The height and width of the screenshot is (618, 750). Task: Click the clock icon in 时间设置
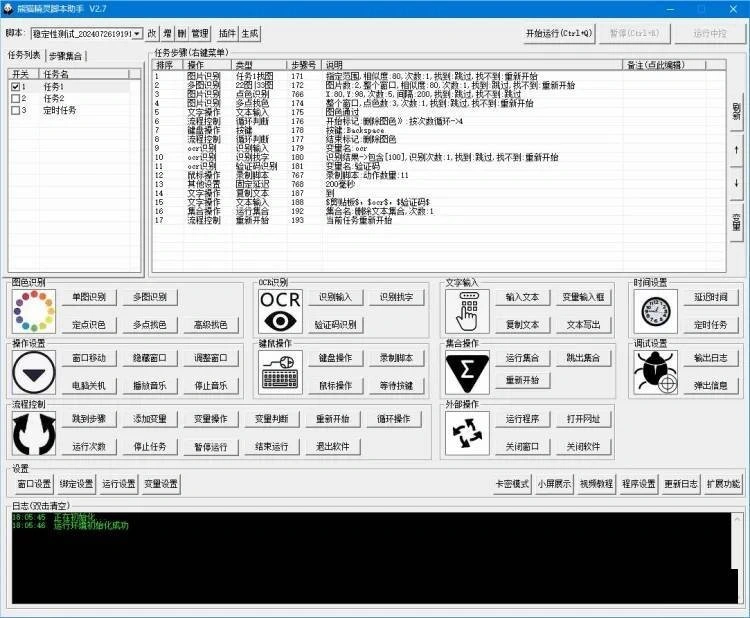pos(655,312)
